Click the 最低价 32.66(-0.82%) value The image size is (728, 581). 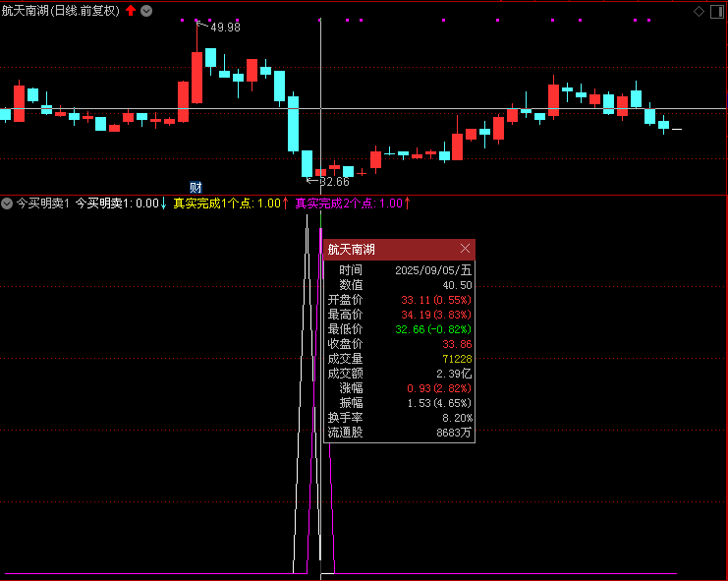433,329
